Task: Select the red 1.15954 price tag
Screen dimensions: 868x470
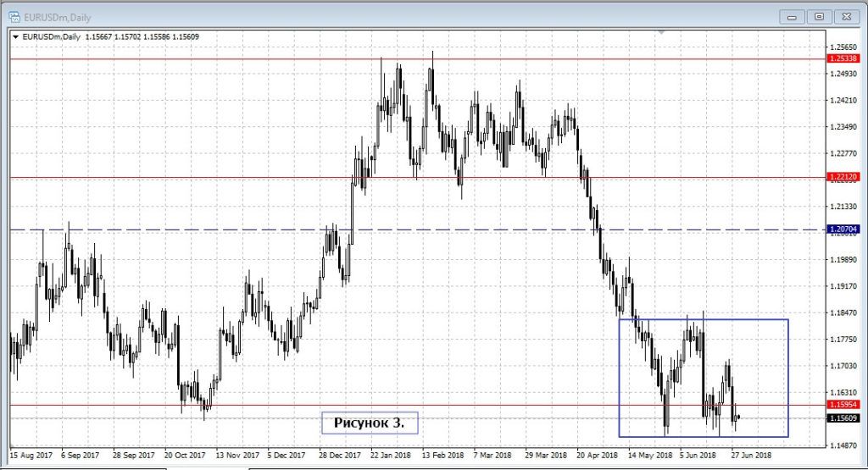Action: pyautogui.click(x=843, y=406)
